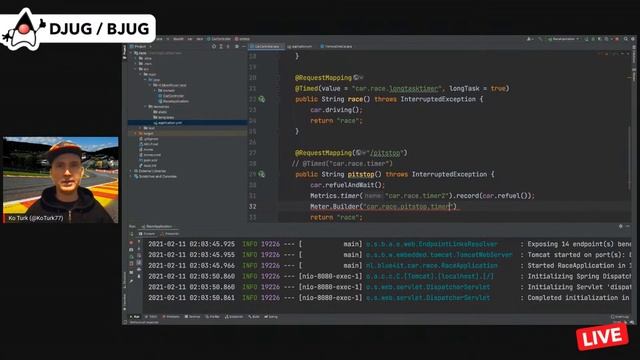Click globe icon after first @RequestMapping
The width and height of the screenshot is (640, 360).
[x=356, y=78]
